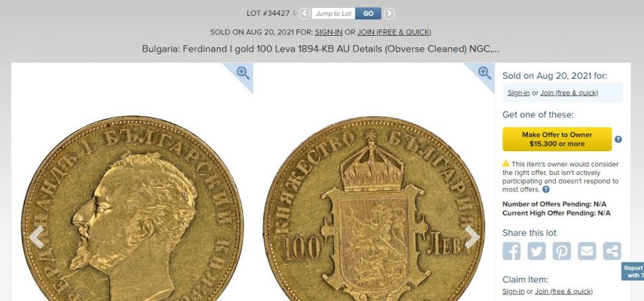
Task: Click the GO button
Action: 368,14
